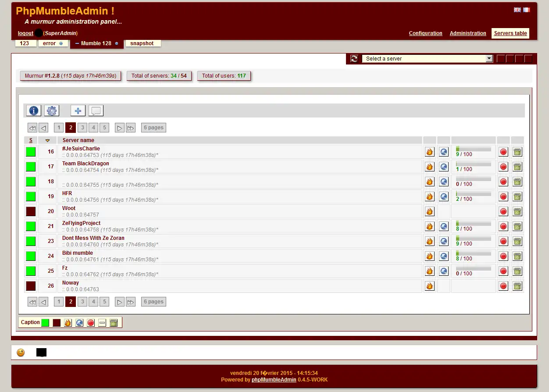Click the green swatch in Caption legend
Viewport: 549px width, 392px height.
(x=45, y=323)
